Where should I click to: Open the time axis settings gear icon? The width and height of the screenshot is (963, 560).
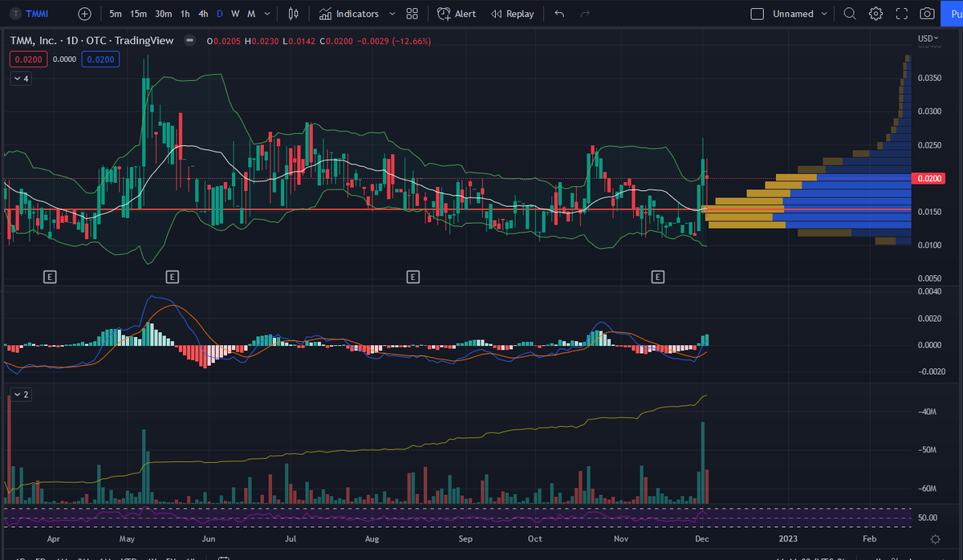(x=935, y=539)
